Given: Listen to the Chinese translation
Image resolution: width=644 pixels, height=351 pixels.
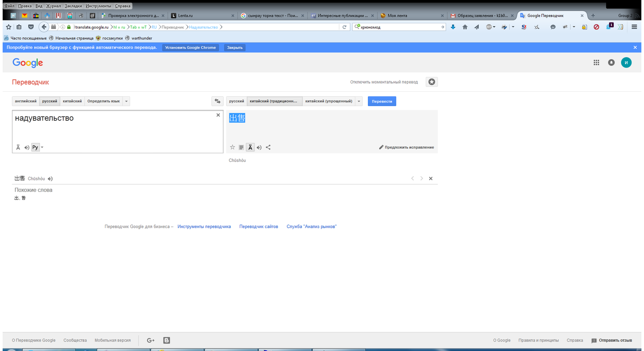Looking at the screenshot, I should [259, 147].
